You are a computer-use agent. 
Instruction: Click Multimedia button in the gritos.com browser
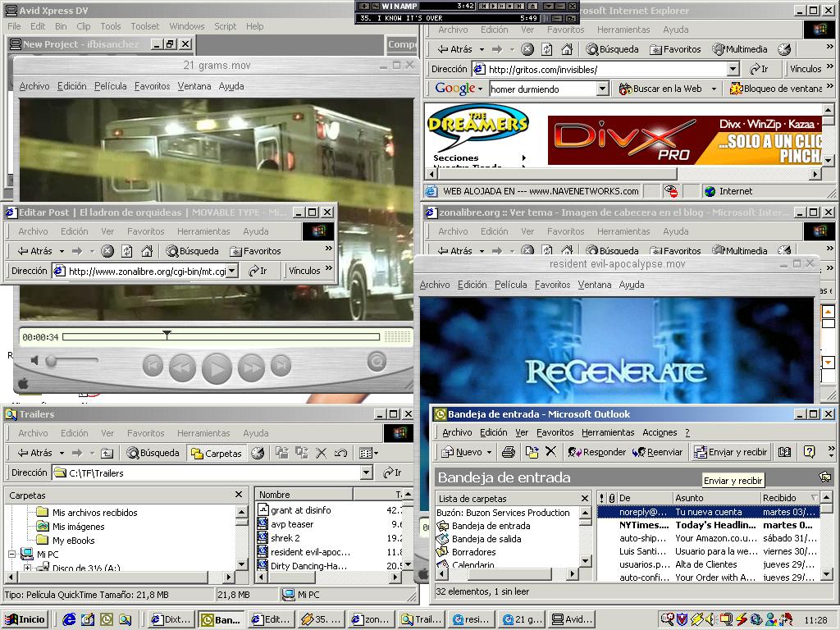tap(740, 49)
